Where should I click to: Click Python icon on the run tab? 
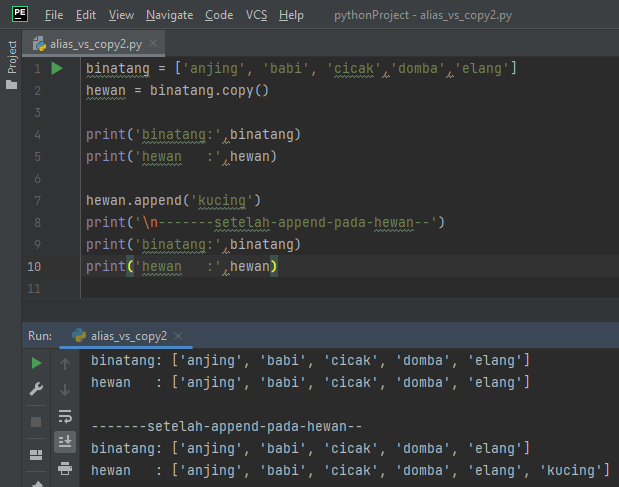click(x=79, y=335)
